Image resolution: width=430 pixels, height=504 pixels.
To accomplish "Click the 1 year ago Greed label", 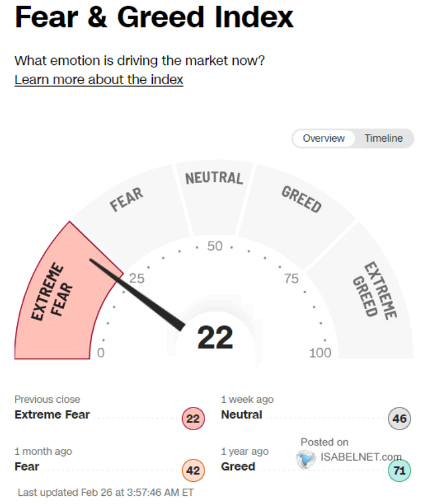I will pos(238,467).
